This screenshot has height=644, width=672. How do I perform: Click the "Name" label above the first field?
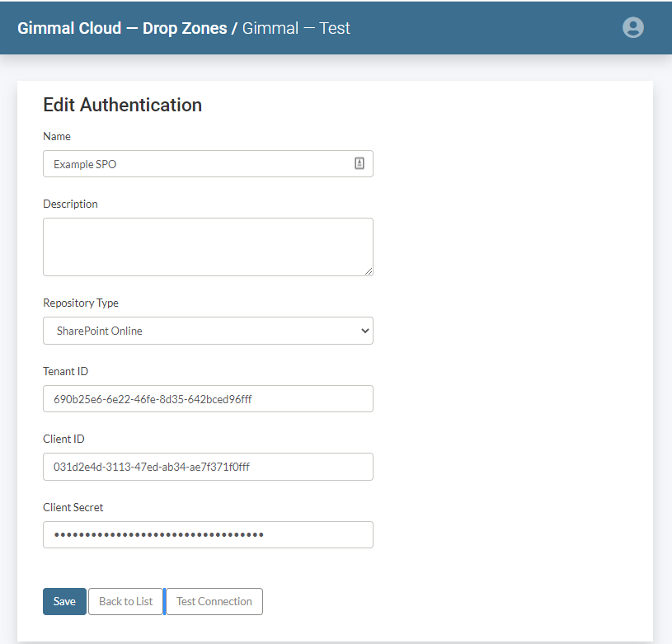point(57,136)
